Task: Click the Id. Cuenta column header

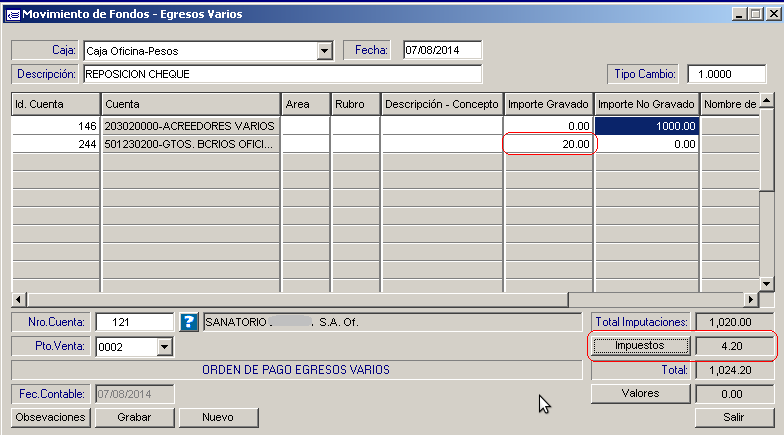Action: (x=56, y=104)
